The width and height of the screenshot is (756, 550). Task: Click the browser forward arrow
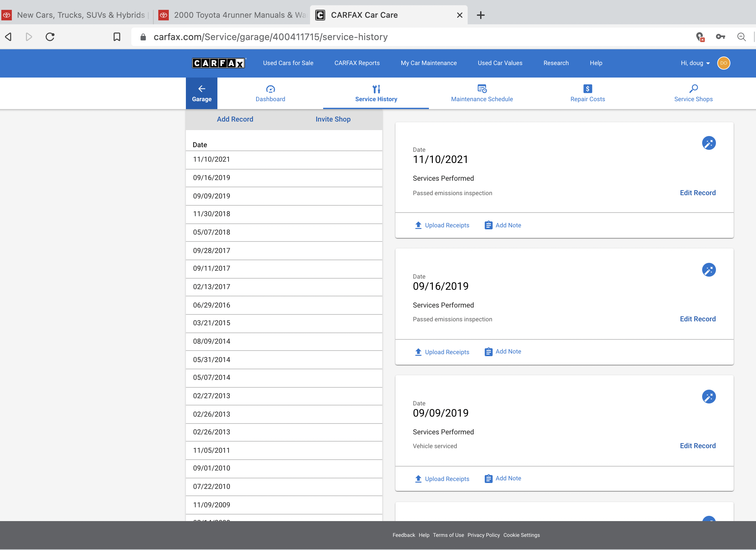tap(29, 37)
